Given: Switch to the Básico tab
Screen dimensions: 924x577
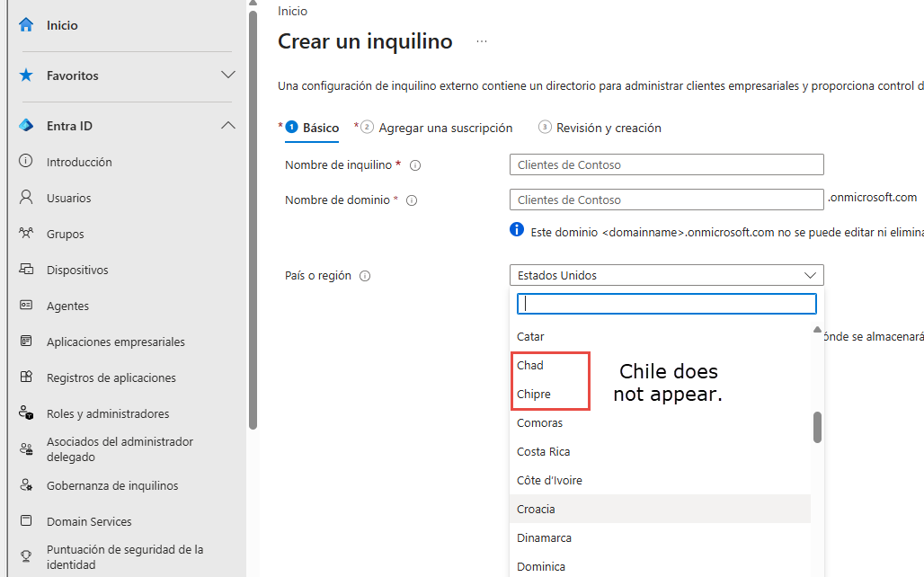Looking at the screenshot, I should pos(312,128).
